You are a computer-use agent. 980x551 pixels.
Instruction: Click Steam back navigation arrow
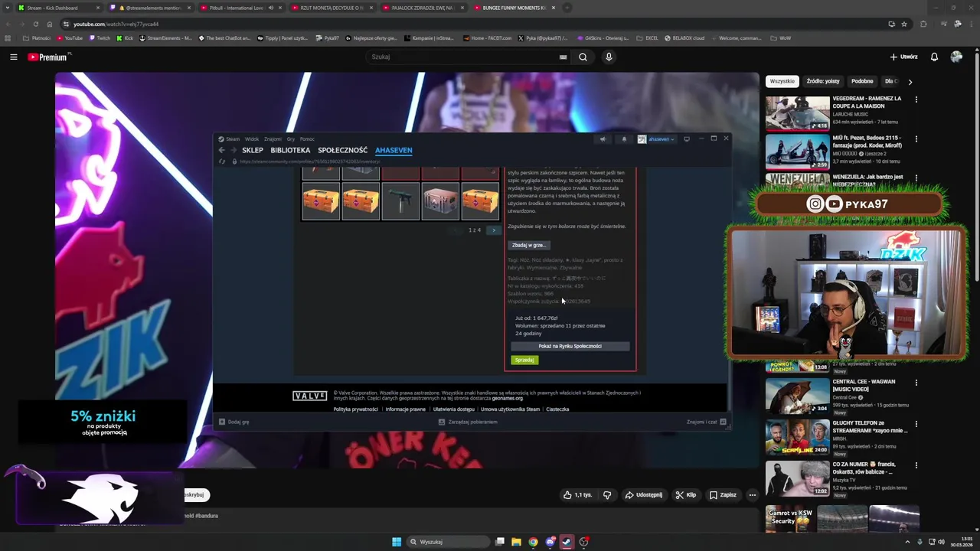(x=222, y=150)
